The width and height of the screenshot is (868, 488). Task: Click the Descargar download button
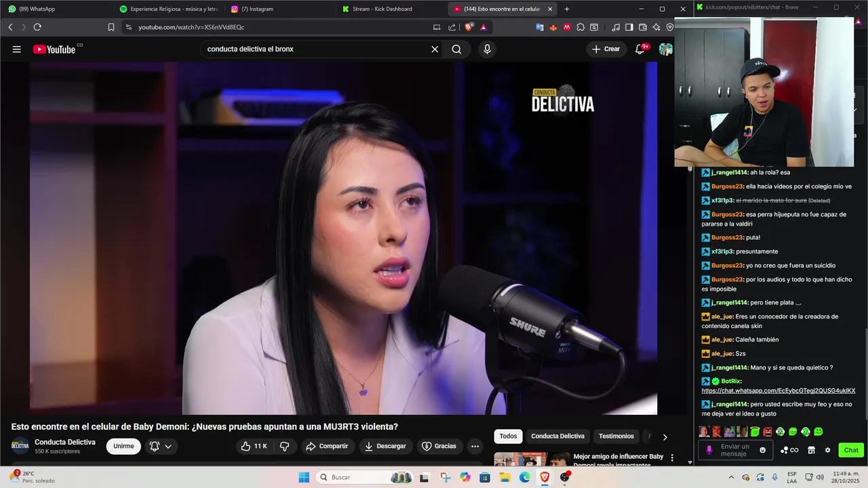[x=385, y=446]
